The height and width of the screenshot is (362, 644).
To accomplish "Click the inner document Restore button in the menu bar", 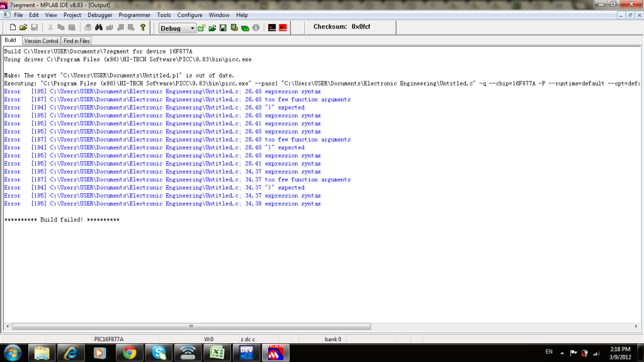I will point(630,15).
